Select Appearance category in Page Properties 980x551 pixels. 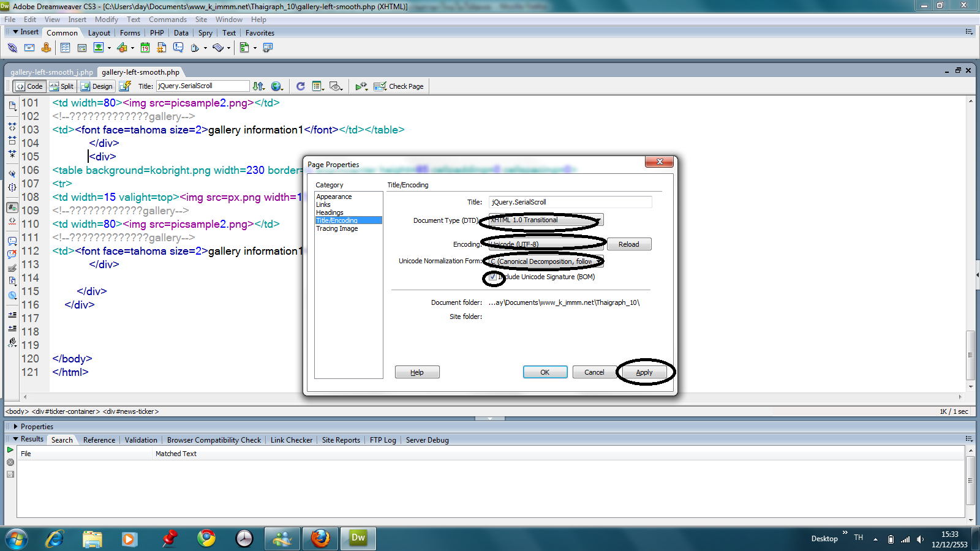pyautogui.click(x=334, y=197)
